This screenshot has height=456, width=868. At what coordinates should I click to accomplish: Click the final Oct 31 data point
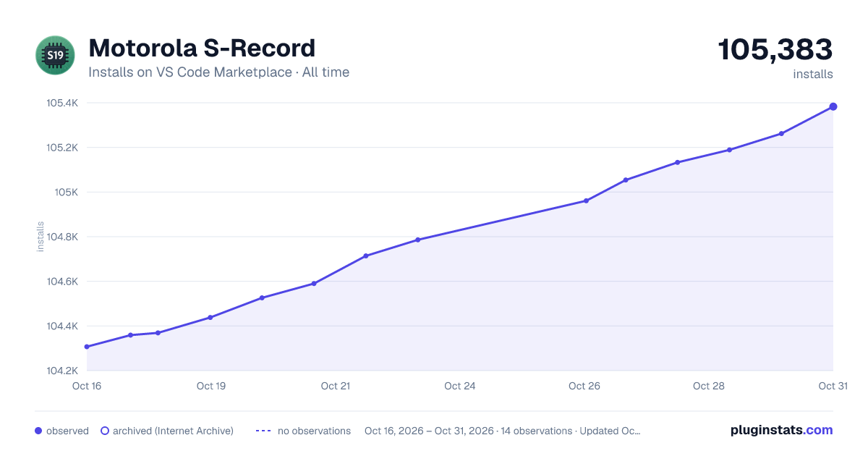(x=833, y=106)
